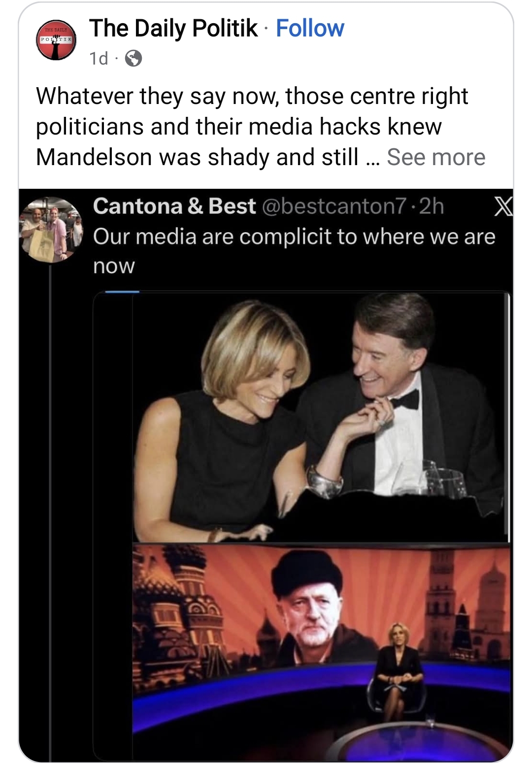
Task: Expand the caption with "See more"
Action: point(436,157)
